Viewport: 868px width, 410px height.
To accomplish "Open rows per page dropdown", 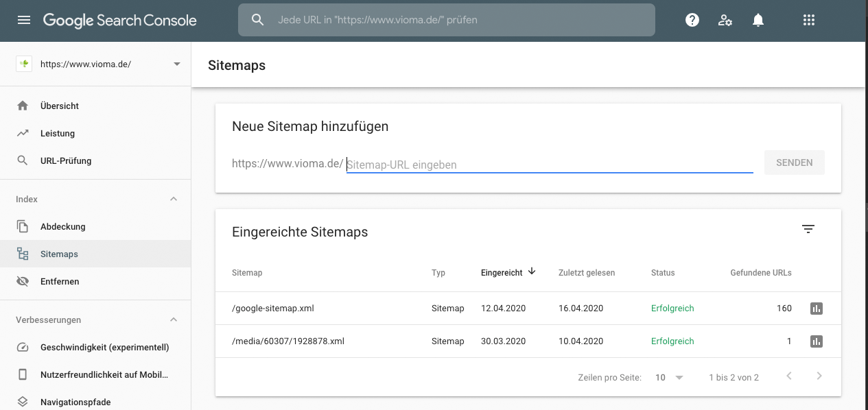I will pos(669,377).
